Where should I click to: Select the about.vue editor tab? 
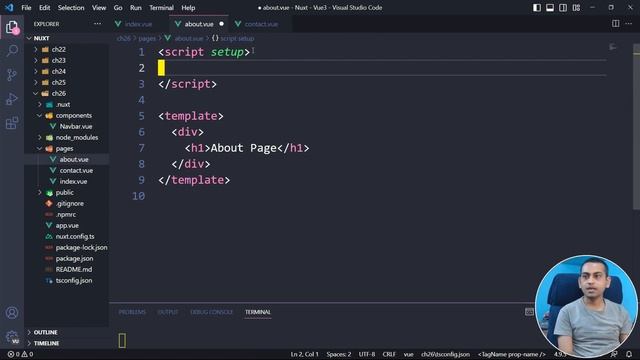pos(198,24)
